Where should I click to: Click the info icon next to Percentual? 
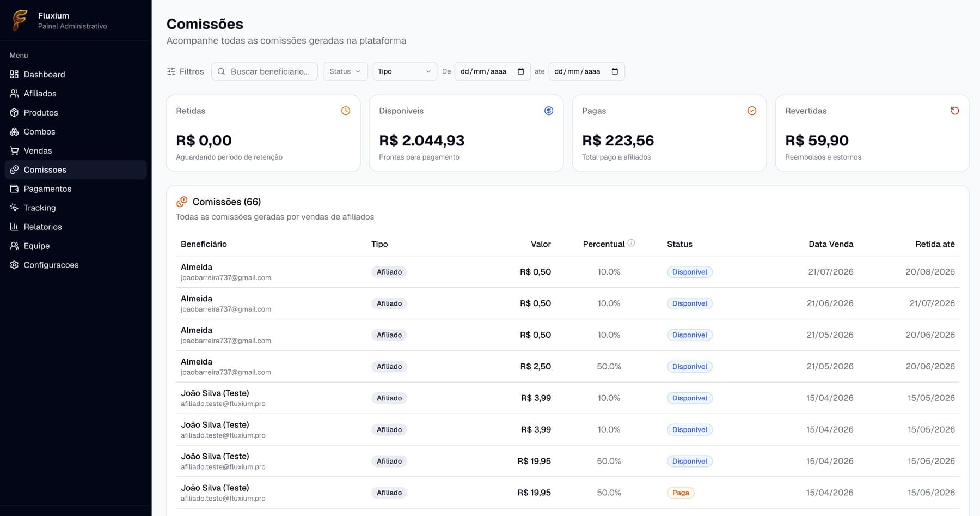[x=631, y=243]
